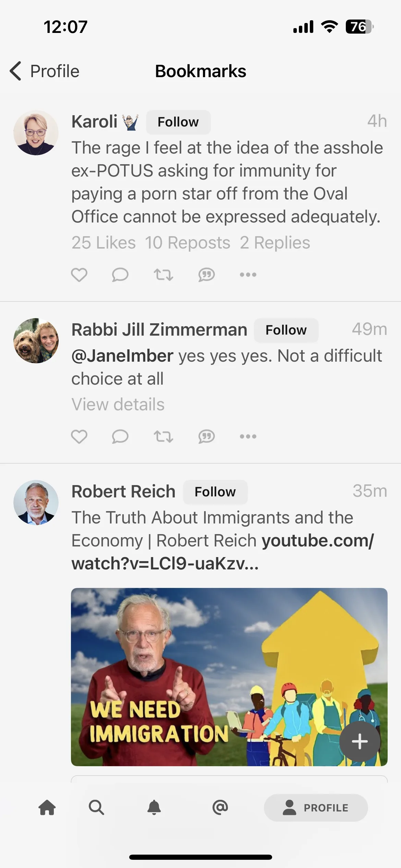Tap the compose plus floating button
401x868 pixels.
tap(360, 742)
